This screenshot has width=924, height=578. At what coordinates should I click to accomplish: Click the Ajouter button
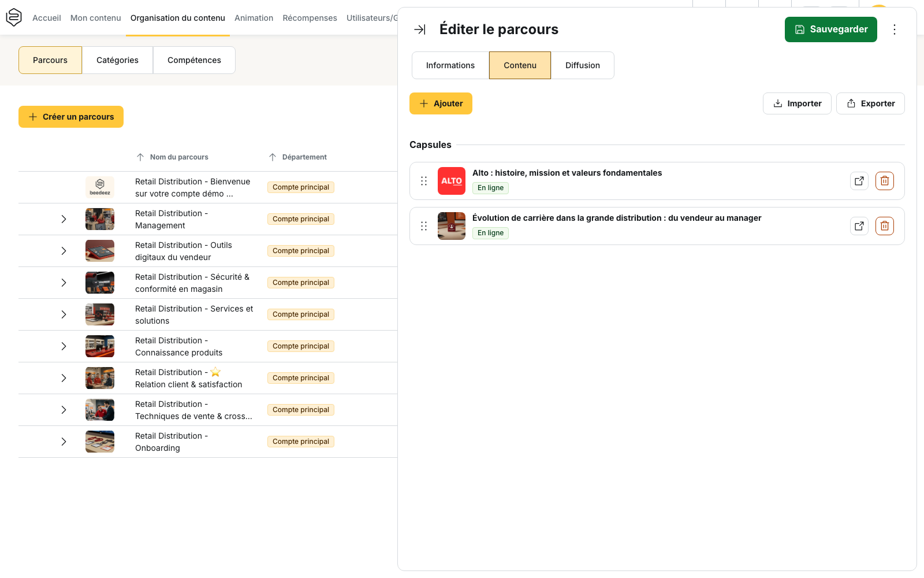(x=441, y=103)
